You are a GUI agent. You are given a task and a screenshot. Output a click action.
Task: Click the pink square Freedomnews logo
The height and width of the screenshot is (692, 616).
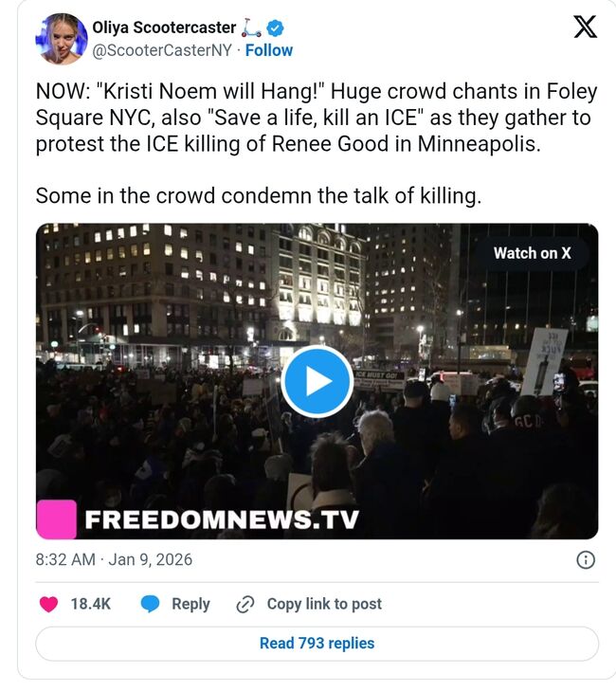(x=55, y=519)
